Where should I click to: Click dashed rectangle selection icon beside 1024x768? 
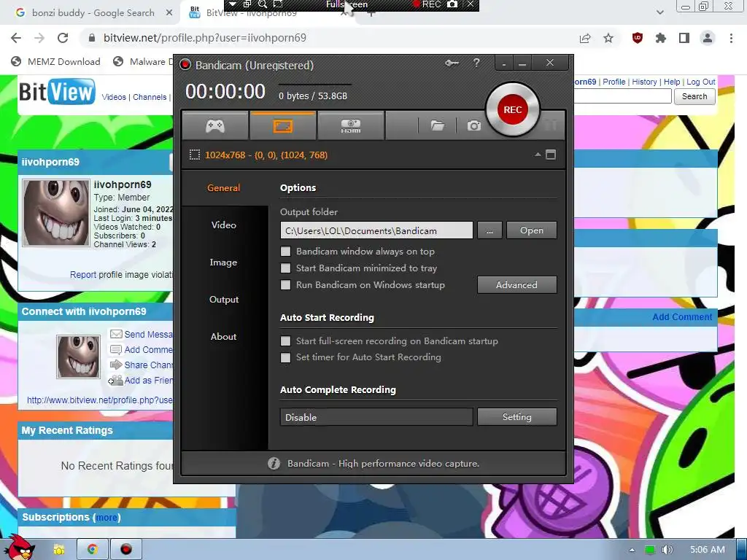[x=194, y=155]
